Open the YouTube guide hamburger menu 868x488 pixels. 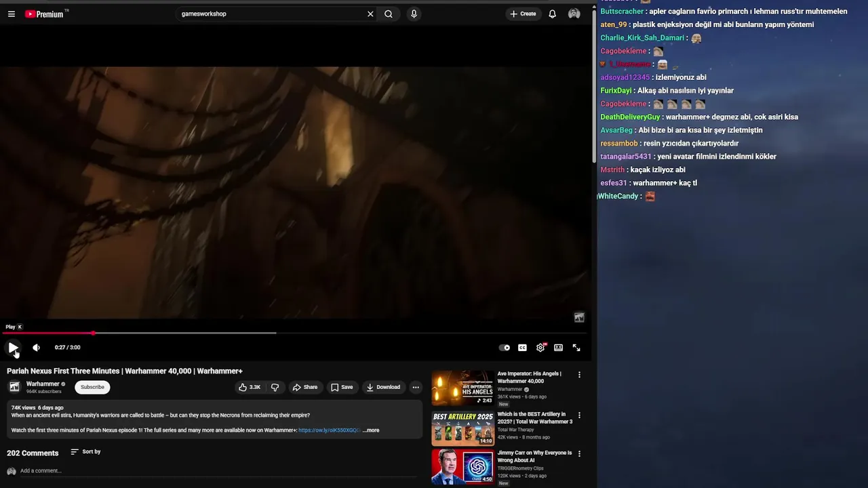tap(11, 14)
